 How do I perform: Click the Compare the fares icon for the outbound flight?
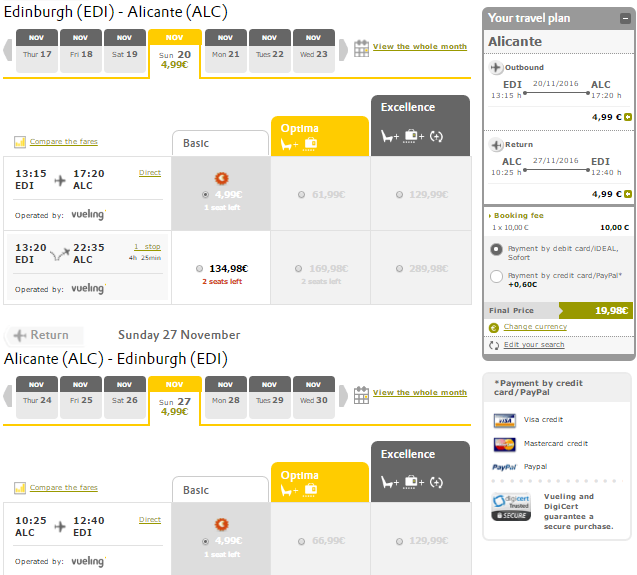(x=20, y=142)
